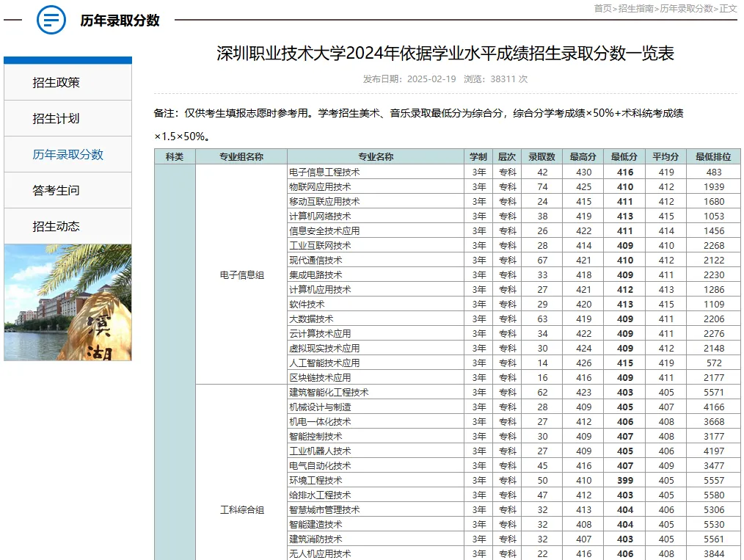Click the 首页 breadcrumb link
744x560 pixels.
[602, 9]
